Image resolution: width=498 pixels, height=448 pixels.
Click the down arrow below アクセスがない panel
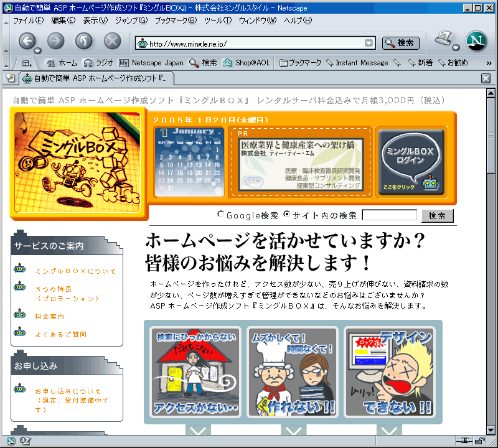pos(198,430)
